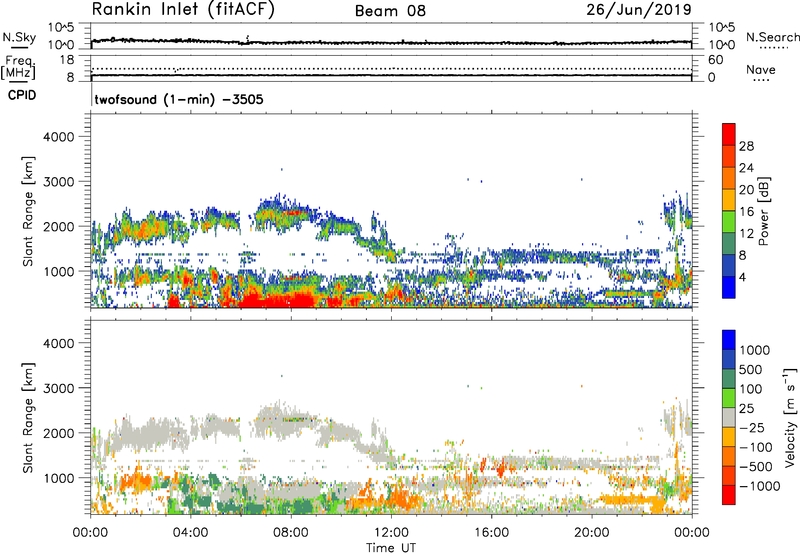Click the '25' label on velocity colorbar

tap(746, 408)
